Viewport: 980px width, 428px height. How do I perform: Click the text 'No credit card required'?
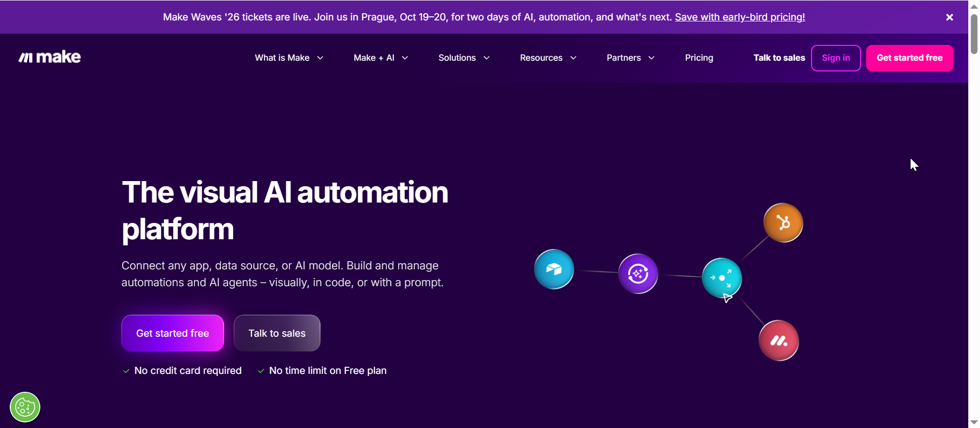pyautogui.click(x=188, y=371)
